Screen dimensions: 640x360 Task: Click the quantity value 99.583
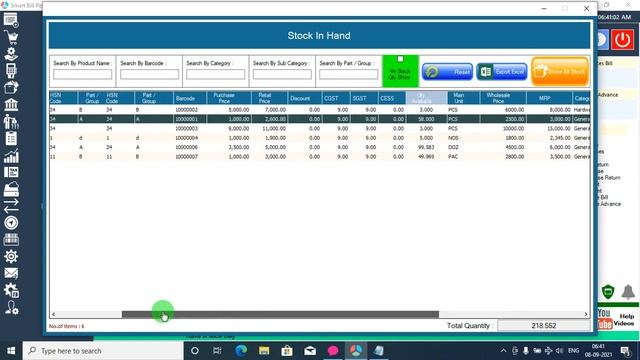pyautogui.click(x=426, y=147)
